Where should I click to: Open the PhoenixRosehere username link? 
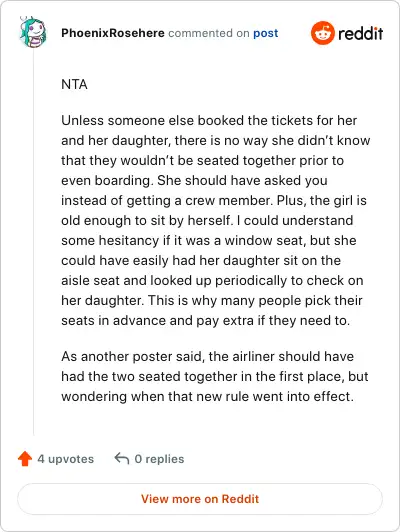click(x=113, y=33)
